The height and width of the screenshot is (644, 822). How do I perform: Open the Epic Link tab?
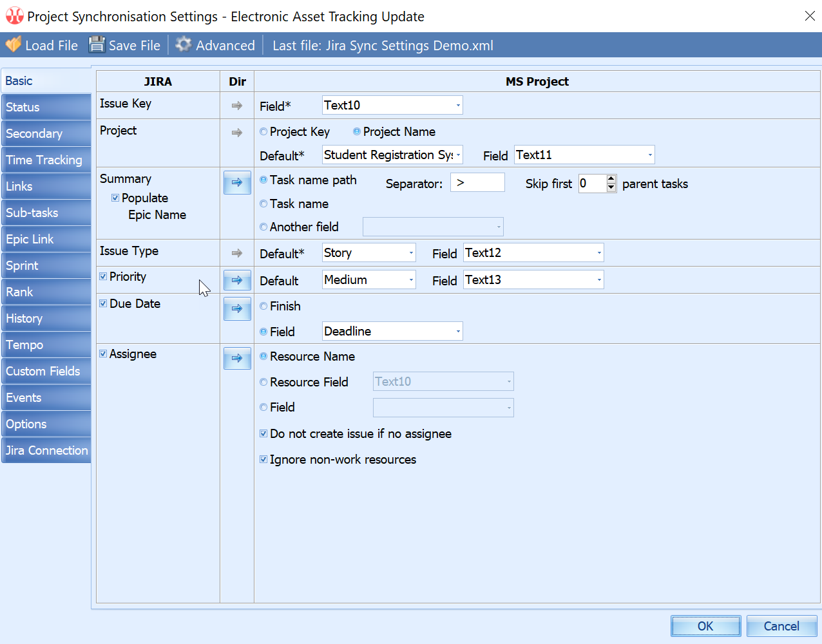click(46, 239)
